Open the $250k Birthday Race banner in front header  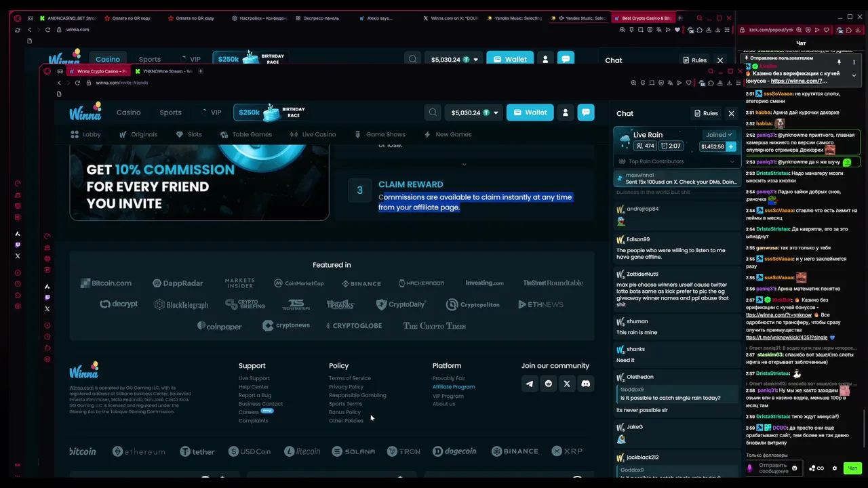point(271,113)
